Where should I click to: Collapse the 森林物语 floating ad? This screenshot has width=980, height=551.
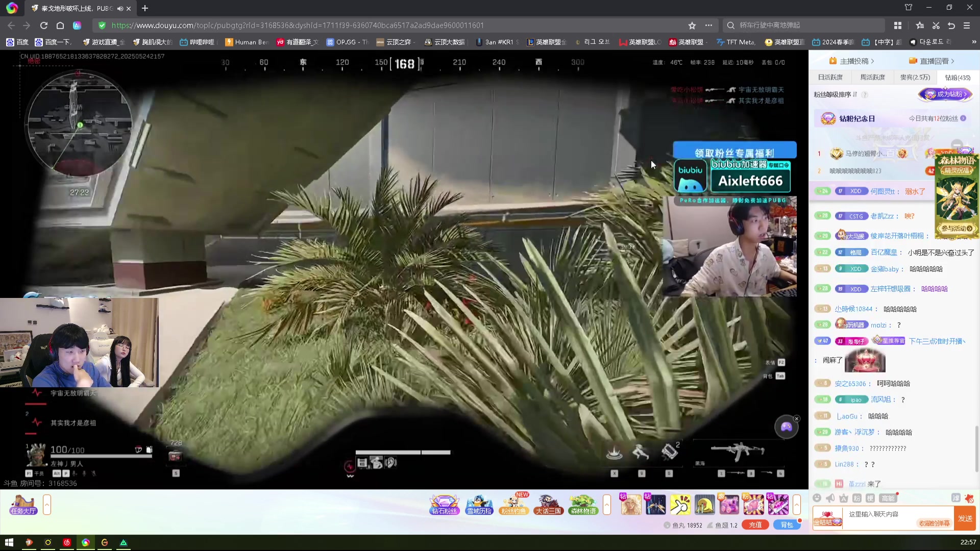pos(957,145)
